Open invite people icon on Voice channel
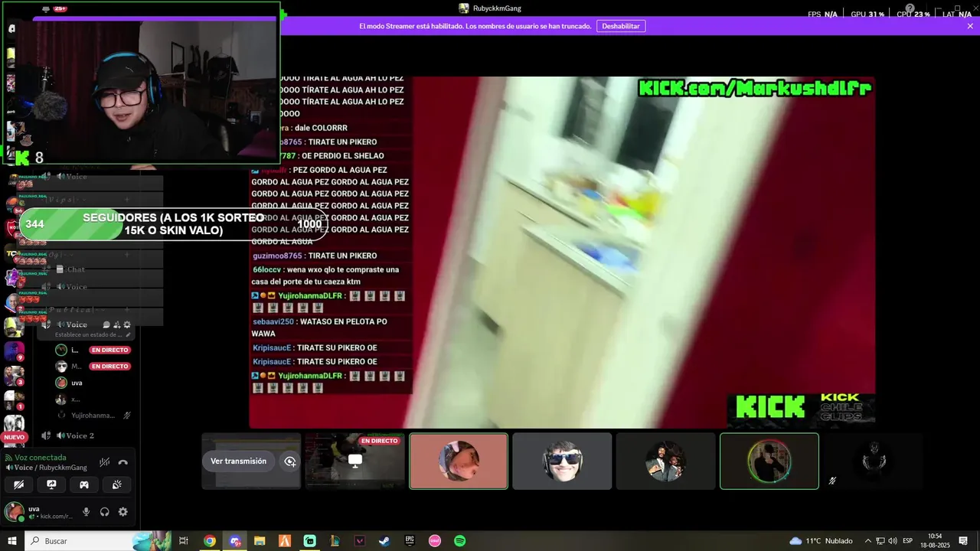This screenshot has width=980, height=551. 117,324
